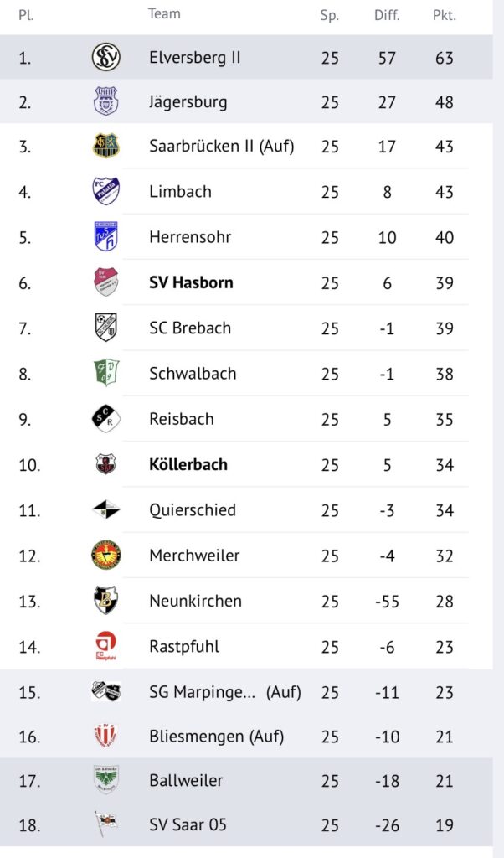Click the Saarbrücken II crest icon
Image resolution: width=504 pixels, height=858 pixels.
click(x=106, y=147)
